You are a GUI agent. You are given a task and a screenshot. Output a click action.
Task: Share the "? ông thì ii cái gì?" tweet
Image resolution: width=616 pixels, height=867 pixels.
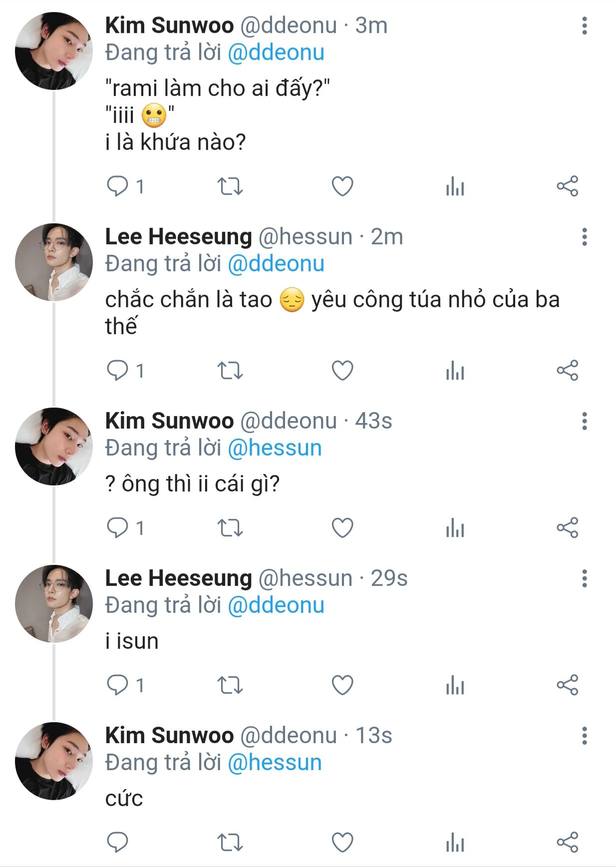568,528
